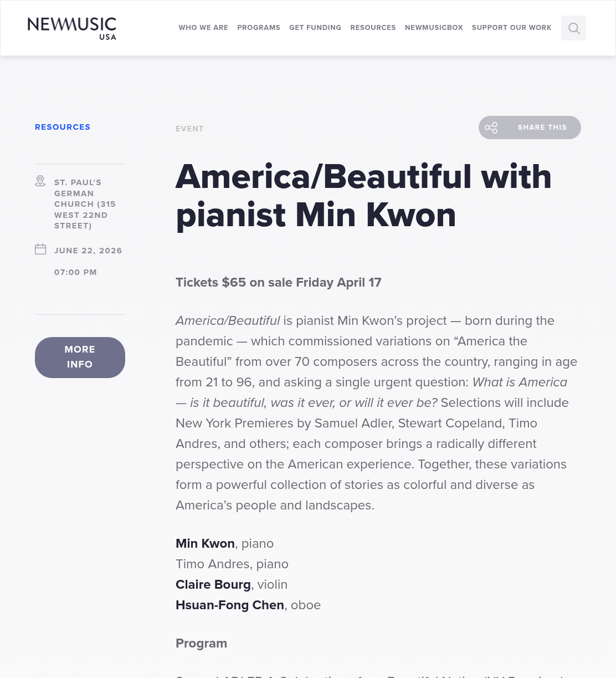
Task: Click the St. Paul's German Church address
Action: click(85, 204)
